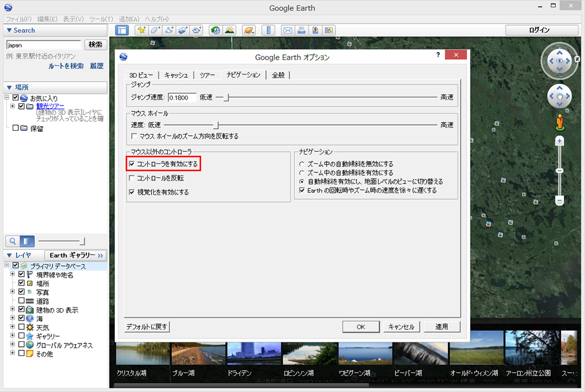The width and height of the screenshot is (585, 392).
Task: Expand the 観光ツアー folder tree node
Action: tap(13, 106)
